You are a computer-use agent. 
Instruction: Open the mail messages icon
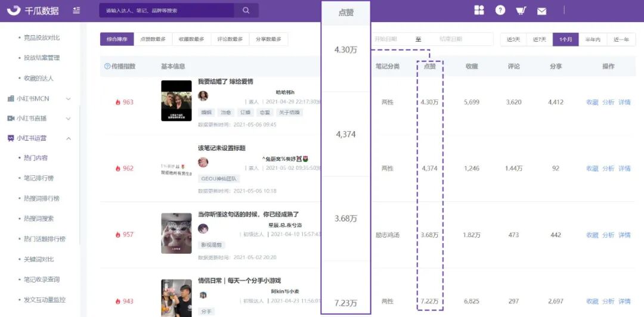pos(541,11)
